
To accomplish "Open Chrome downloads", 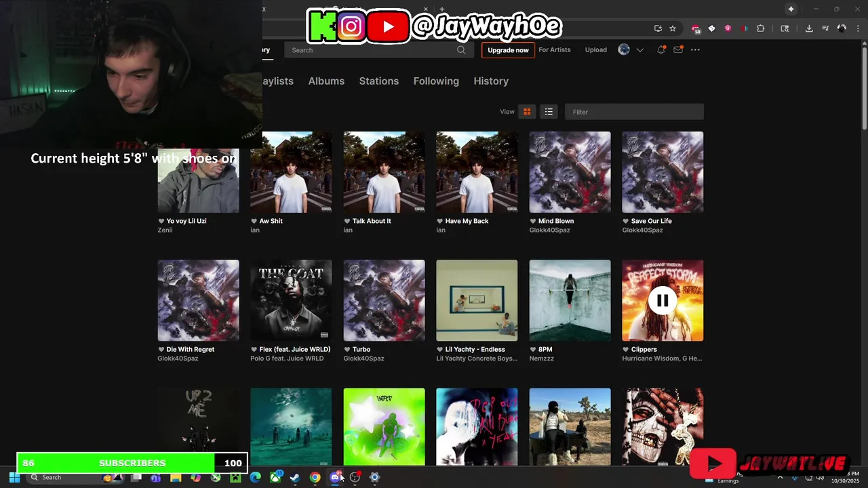I will pos(809,28).
